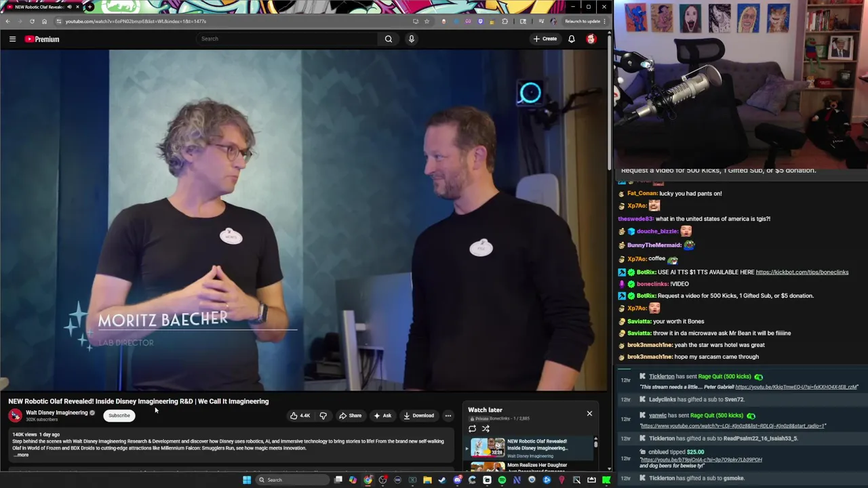Toggle loop playlist in Watch later
The height and width of the screenshot is (488, 868).
coord(472,428)
